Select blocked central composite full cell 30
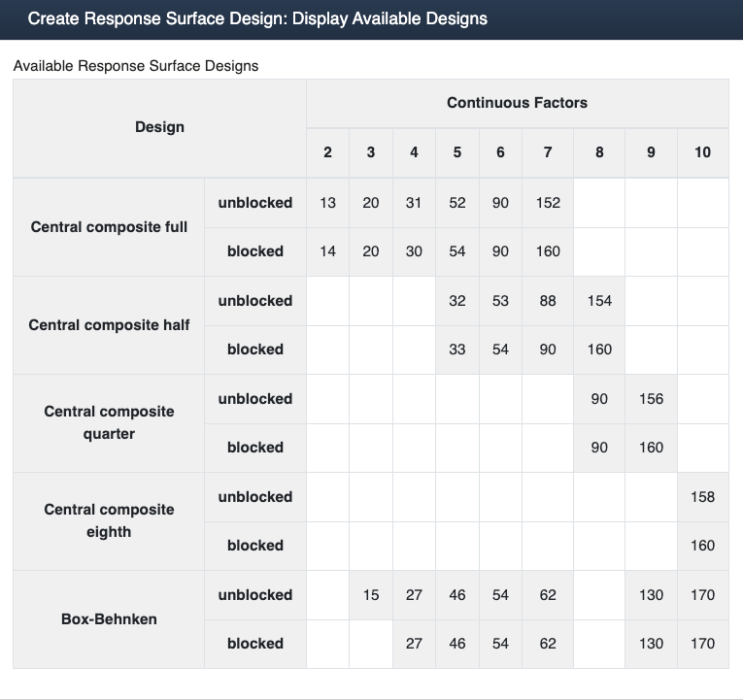Image resolution: width=743 pixels, height=700 pixels. [414, 251]
